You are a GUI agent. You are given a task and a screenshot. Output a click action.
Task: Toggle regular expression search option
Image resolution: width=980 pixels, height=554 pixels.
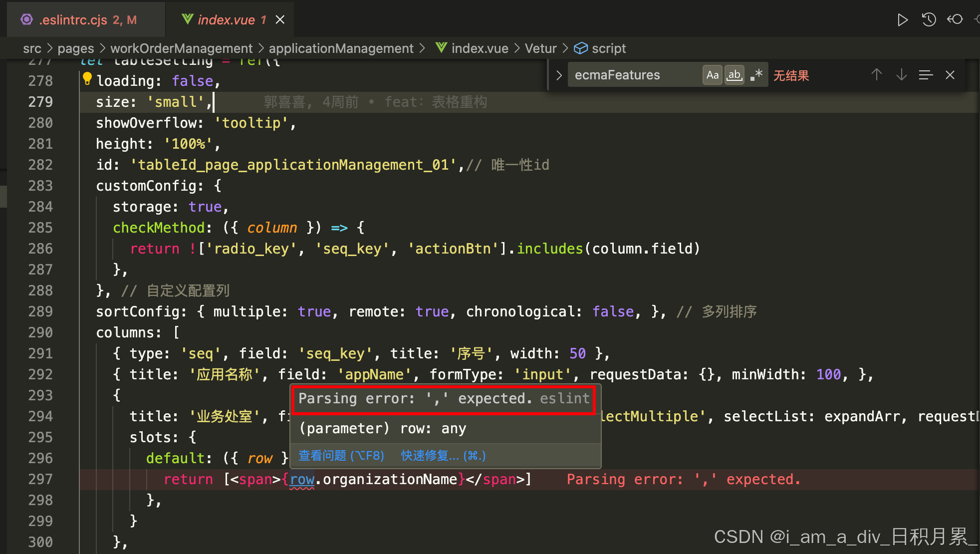(756, 75)
